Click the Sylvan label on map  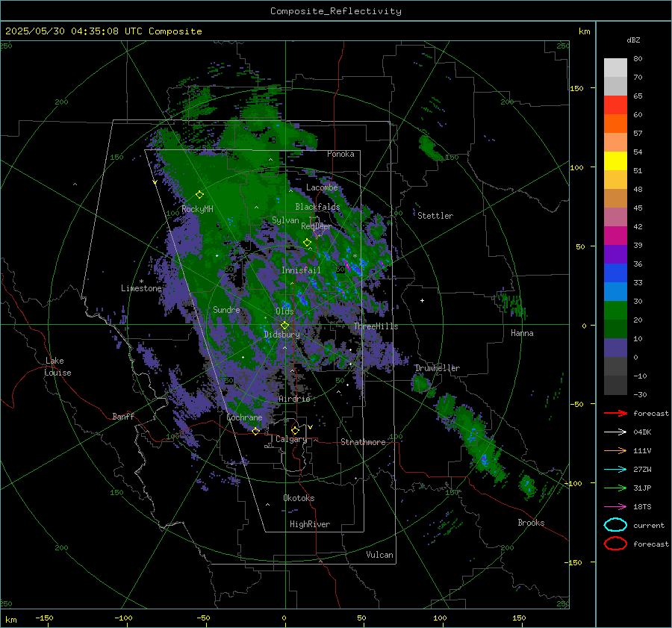click(x=285, y=220)
